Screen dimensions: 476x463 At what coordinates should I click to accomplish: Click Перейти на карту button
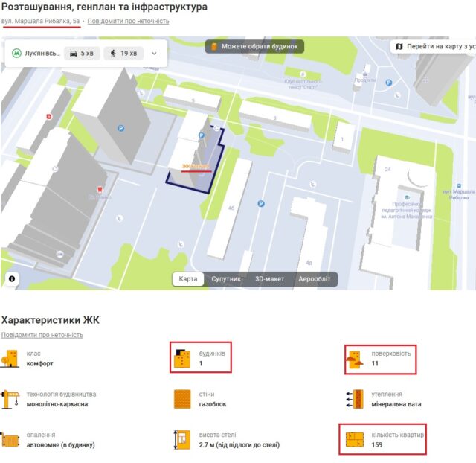point(434,46)
